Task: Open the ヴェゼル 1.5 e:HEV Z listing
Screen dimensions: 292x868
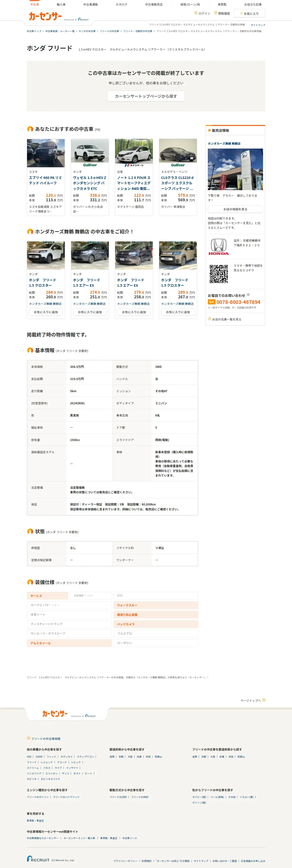Action: (90, 183)
